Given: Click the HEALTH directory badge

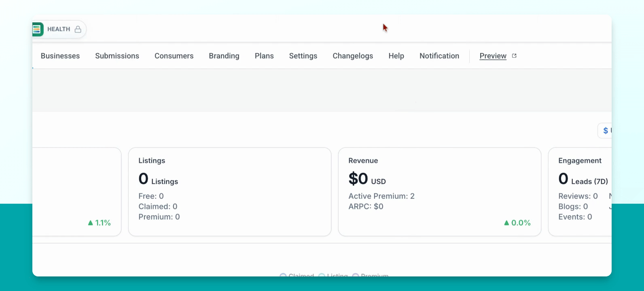Looking at the screenshot, I should point(59,29).
